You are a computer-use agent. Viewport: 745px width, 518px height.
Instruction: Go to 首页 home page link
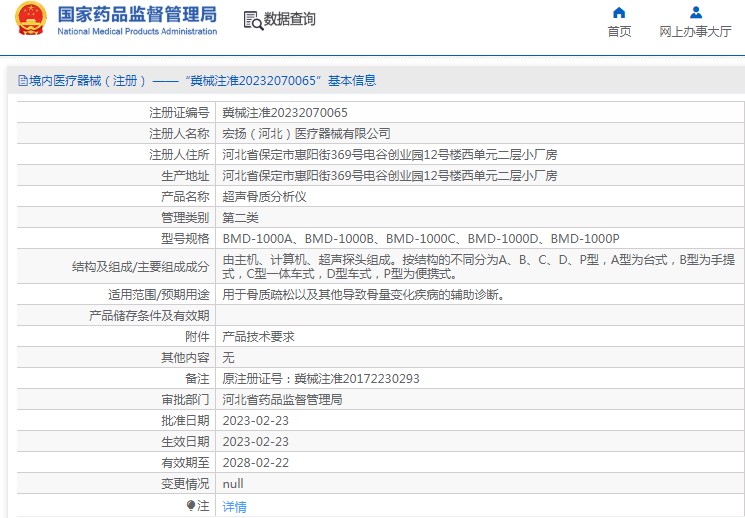click(619, 31)
